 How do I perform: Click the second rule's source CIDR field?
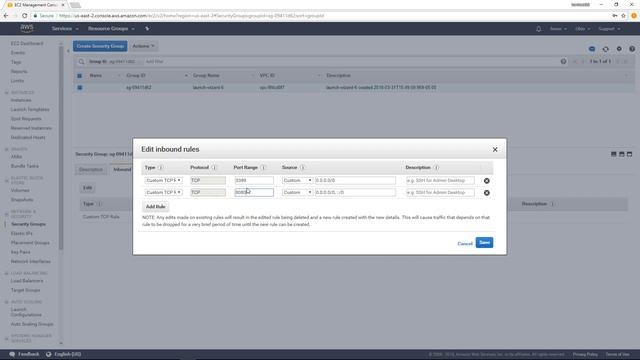pyautogui.click(x=355, y=192)
